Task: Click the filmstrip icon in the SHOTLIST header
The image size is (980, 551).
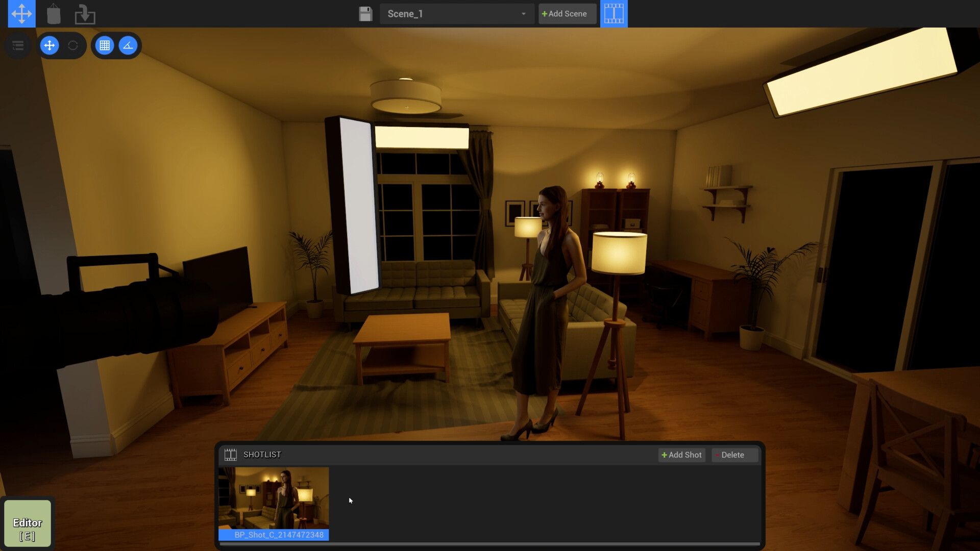Action: point(231,454)
